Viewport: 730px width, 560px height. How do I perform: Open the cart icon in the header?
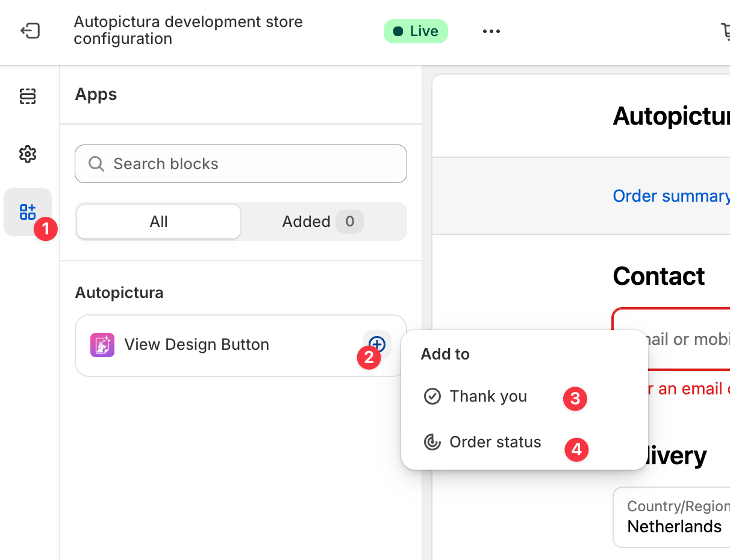(x=725, y=31)
